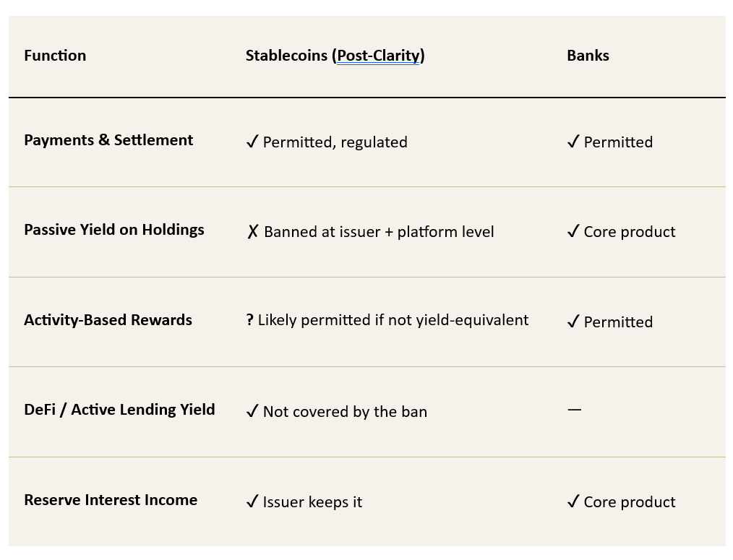Screen dimensions: 733x560
Task: Click the Stablecoins column header text
Action: [287, 56]
